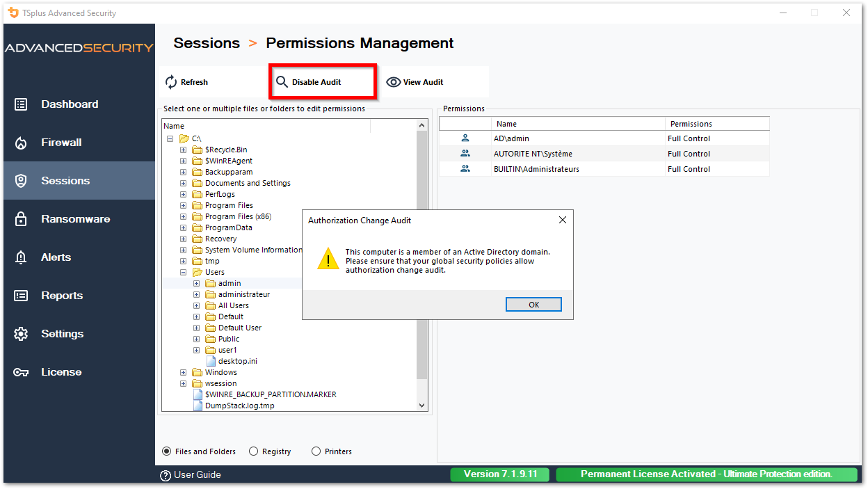Open View Audit
The width and height of the screenshot is (868, 489).
click(414, 81)
